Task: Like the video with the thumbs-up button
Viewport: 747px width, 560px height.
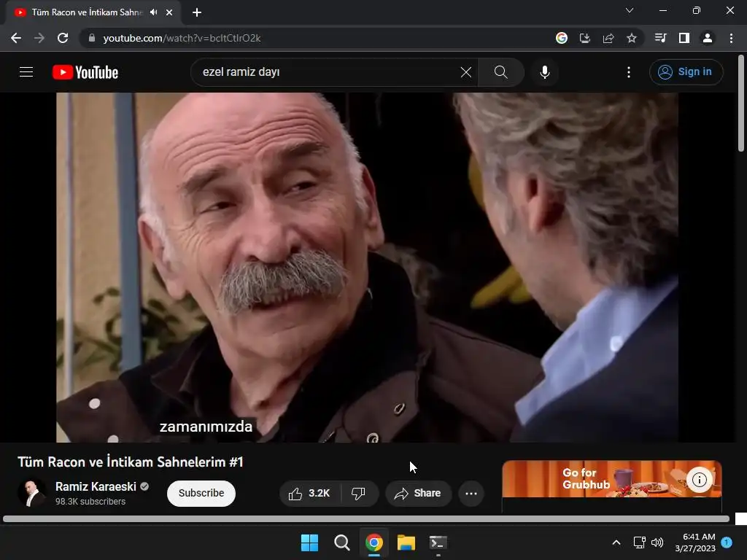Action: point(309,494)
